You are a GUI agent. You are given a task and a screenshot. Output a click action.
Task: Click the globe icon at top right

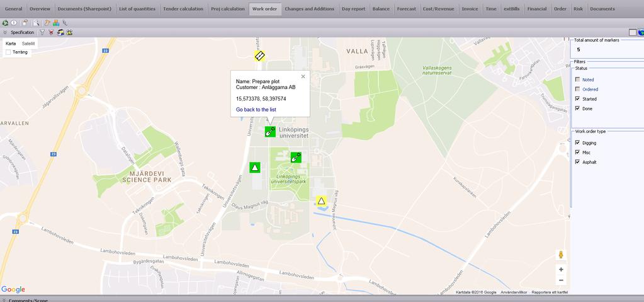coord(641,33)
